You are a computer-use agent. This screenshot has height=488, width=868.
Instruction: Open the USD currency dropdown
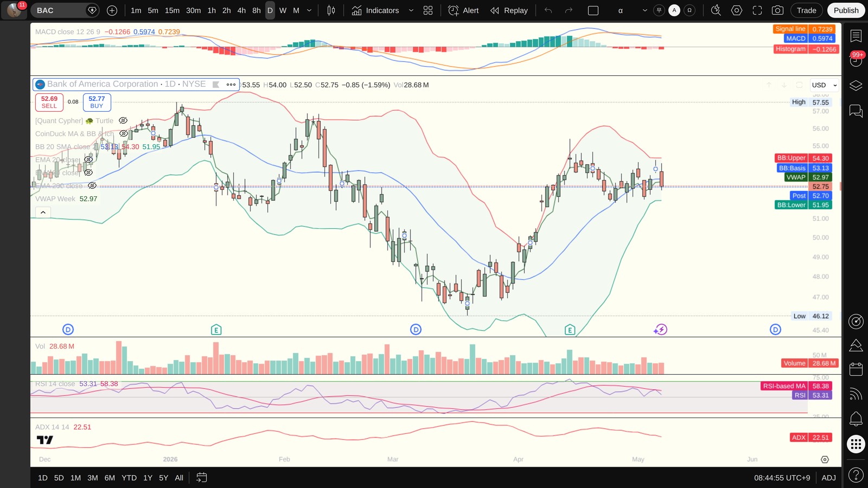tap(824, 85)
